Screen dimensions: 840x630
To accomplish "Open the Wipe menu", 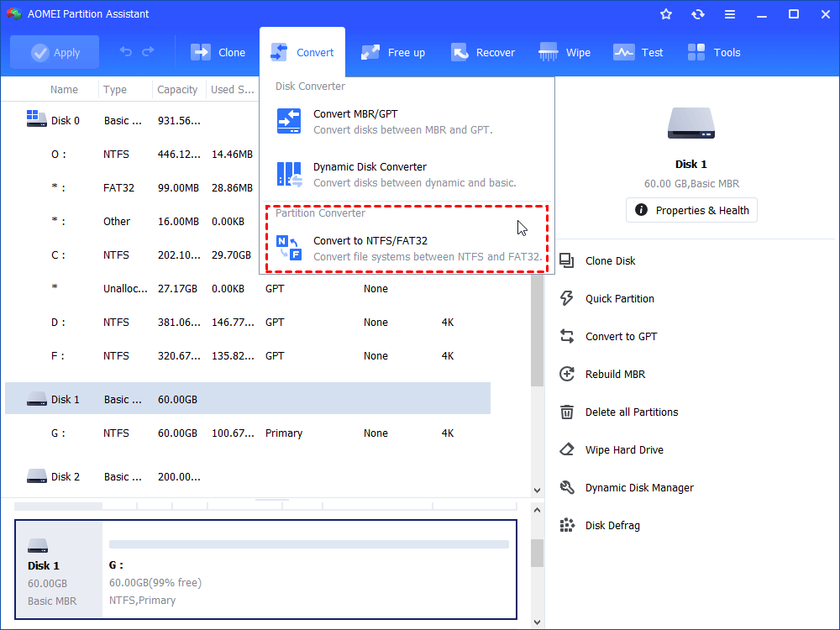I will tap(564, 52).
